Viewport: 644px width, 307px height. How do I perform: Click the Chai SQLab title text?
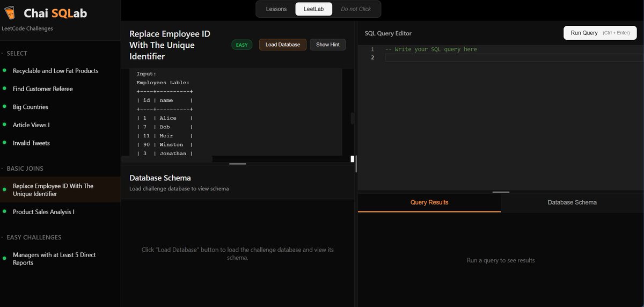pos(55,13)
